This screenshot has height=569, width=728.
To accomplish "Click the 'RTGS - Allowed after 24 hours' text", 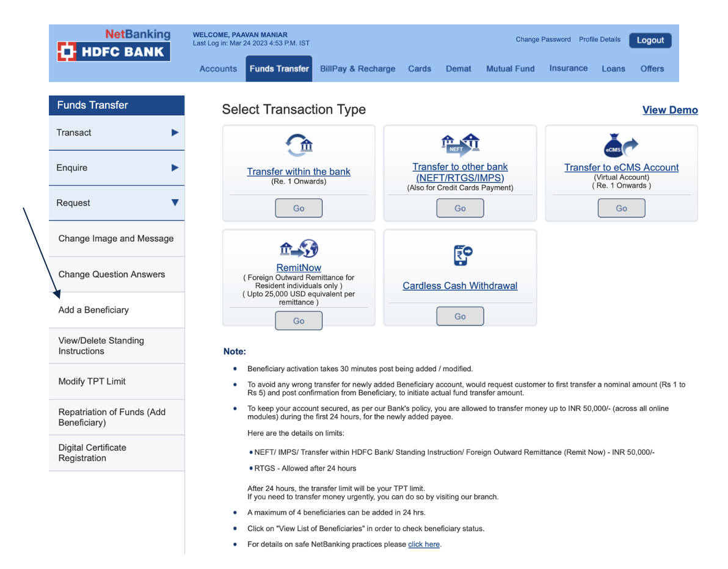I will (305, 468).
